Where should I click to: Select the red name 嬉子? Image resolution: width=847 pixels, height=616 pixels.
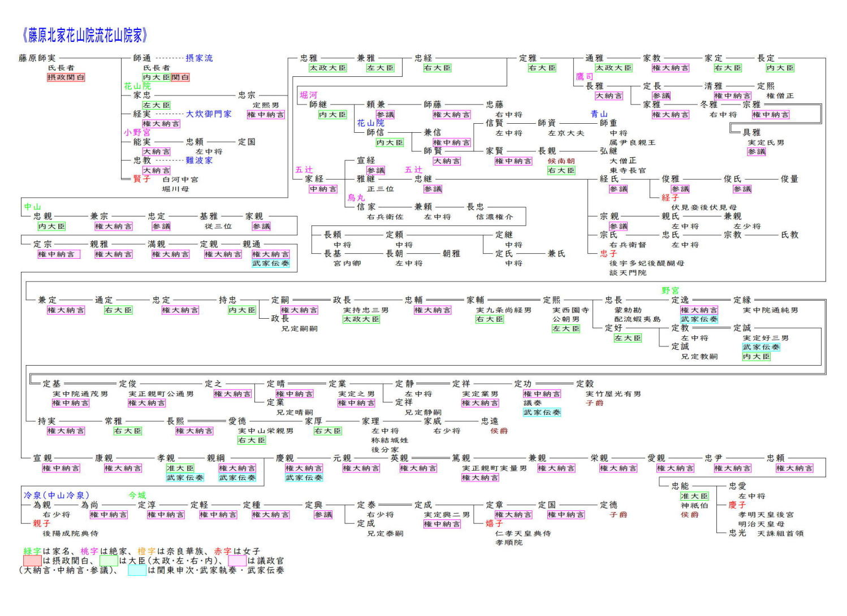pos(494,523)
